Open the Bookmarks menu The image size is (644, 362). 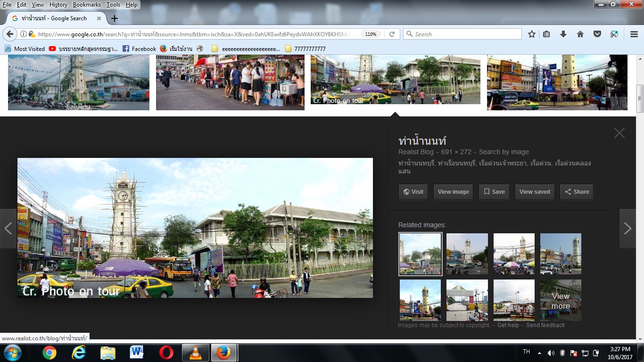87,5
